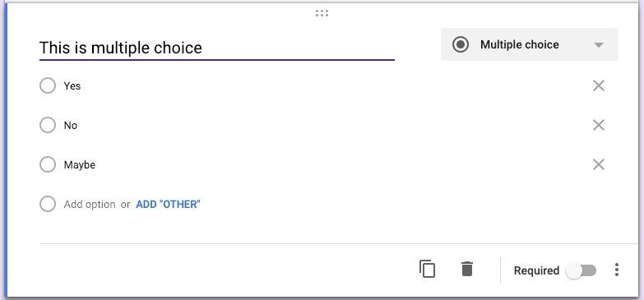Viewport: 644px width, 300px height.
Task: Open the Multiple choice question type dropdown
Action: pos(530,44)
